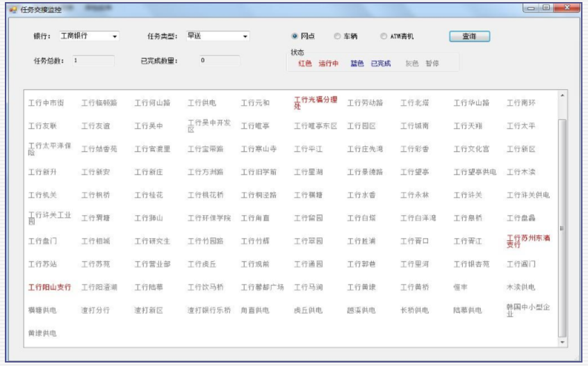Select 工行文化宫 in the list
This screenshot has width=588, height=366.
tap(471, 149)
